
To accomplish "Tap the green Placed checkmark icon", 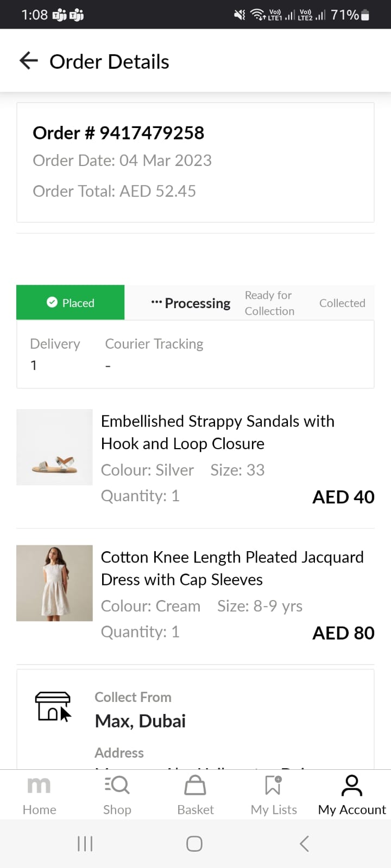I will point(52,302).
